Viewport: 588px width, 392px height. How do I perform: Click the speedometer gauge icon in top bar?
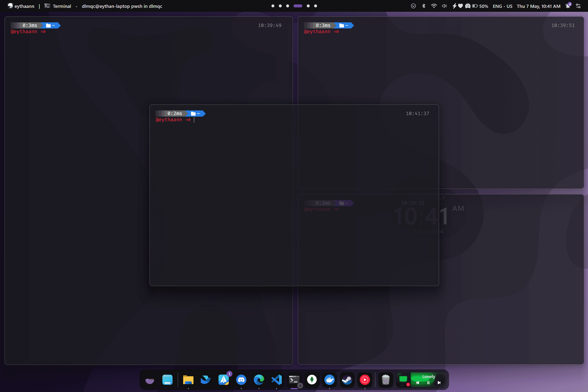[468, 6]
